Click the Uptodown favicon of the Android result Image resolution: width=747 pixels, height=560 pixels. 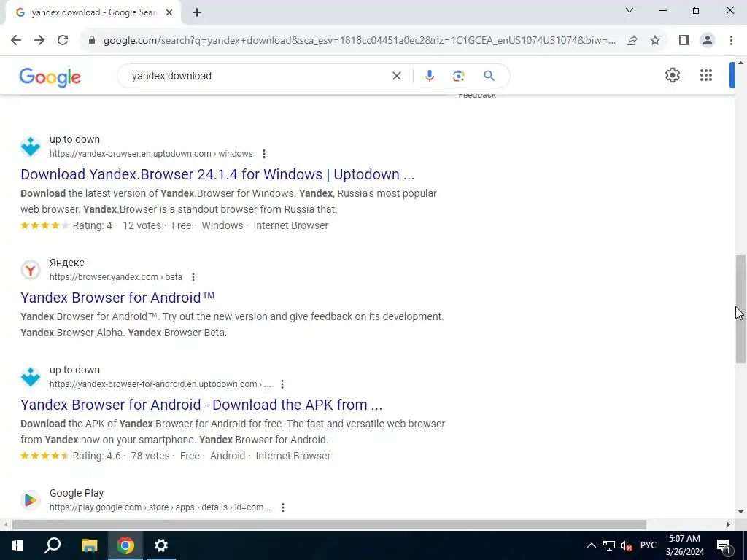tap(31, 377)
